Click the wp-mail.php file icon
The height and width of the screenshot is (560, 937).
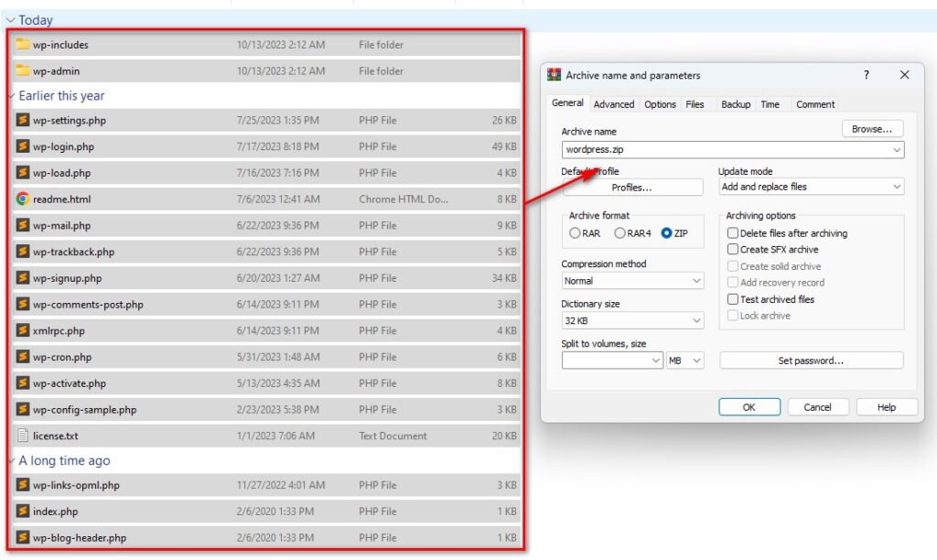[23, 225]
